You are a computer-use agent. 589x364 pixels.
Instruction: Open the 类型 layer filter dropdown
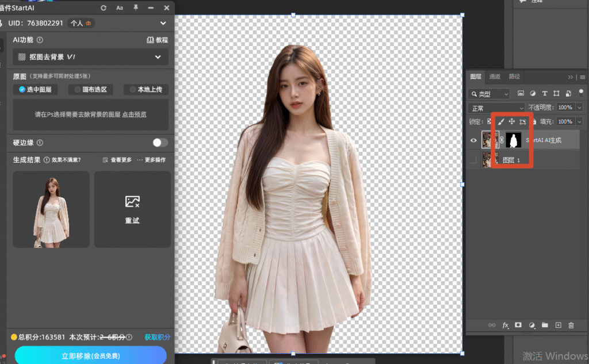tap(489, 94)
